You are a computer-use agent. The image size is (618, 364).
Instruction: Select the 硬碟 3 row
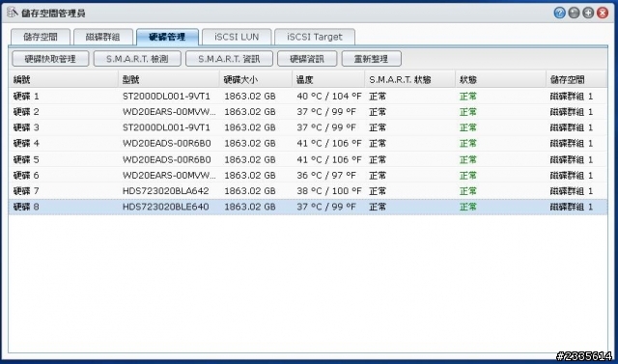click(x=308, y=127)
